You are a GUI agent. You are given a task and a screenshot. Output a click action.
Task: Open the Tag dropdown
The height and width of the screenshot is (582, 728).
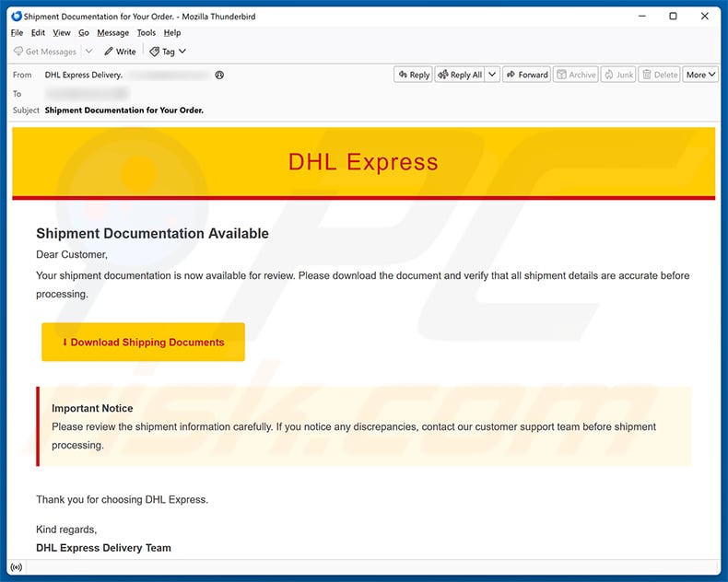pos(168,52)
